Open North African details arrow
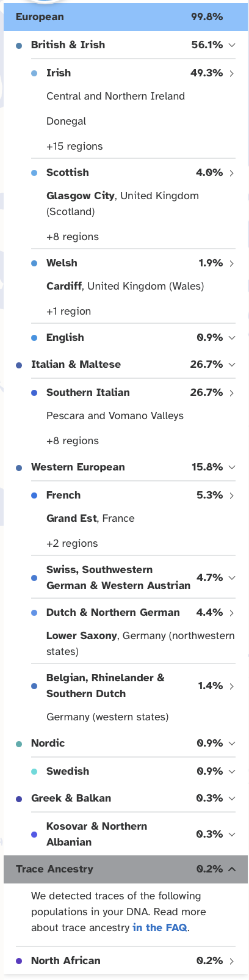 click(x=232, y=961)
